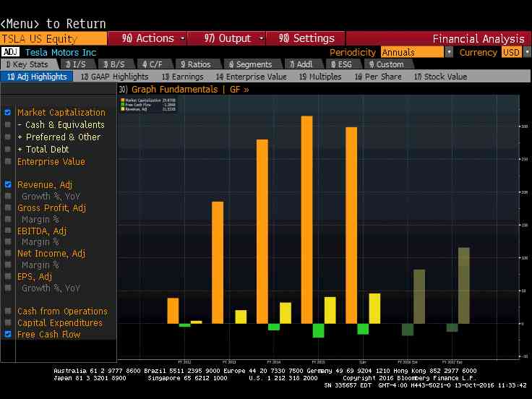532x399 pixels.
Task: Check Margin % under EBITDA, Adj
Action: (x=8, y=242)
